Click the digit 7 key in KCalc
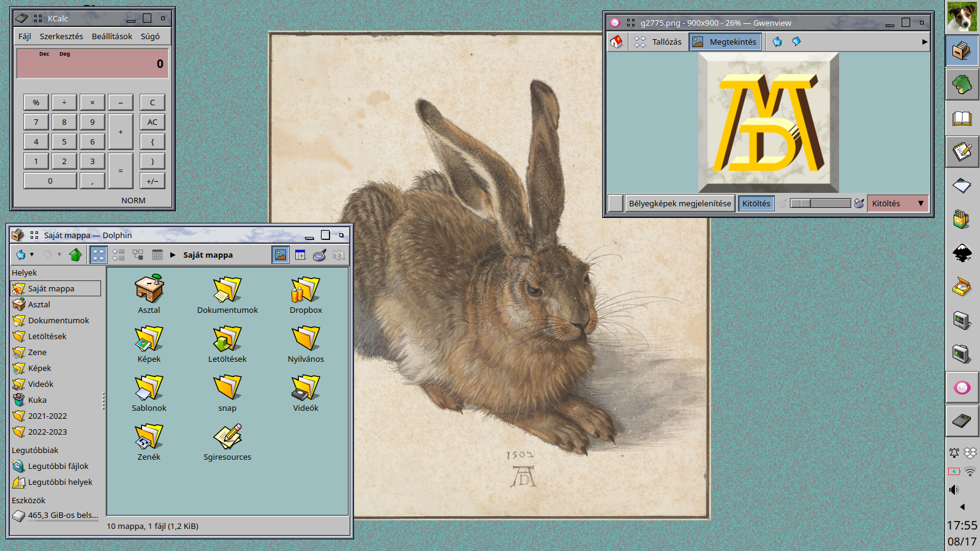 (x=36, y=122)
